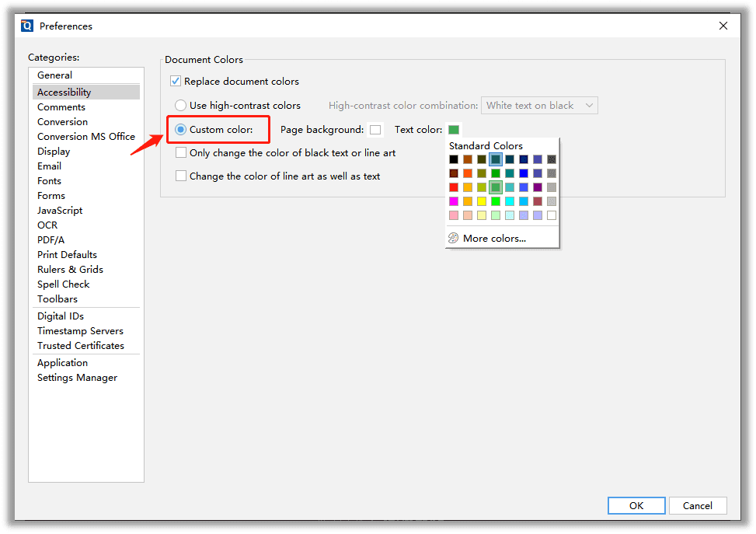Open the Text color swatch picker
This screenshot has height=534, width=756.
[x=453, y=129]
